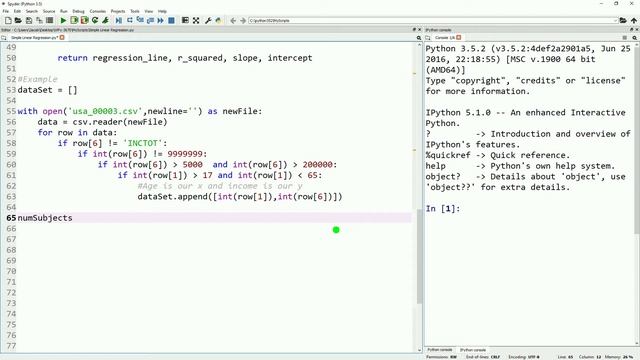Close the Console 1/A tab
The image size is (640, 360).
click(459, 38)
